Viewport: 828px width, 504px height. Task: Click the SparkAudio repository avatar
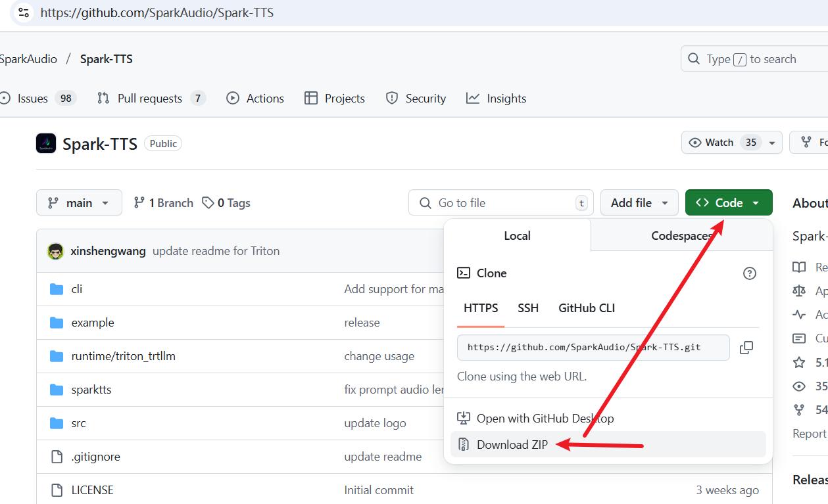tap(46, 143)
